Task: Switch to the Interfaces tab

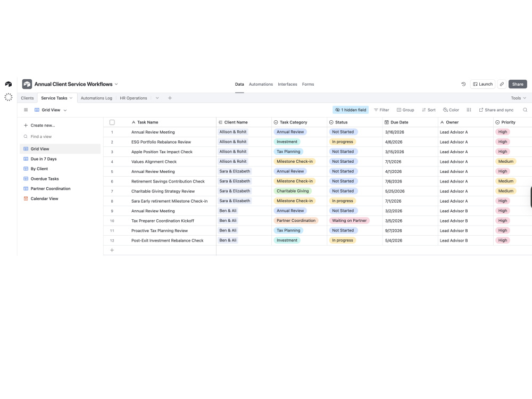Action: (x=287, y=84)
